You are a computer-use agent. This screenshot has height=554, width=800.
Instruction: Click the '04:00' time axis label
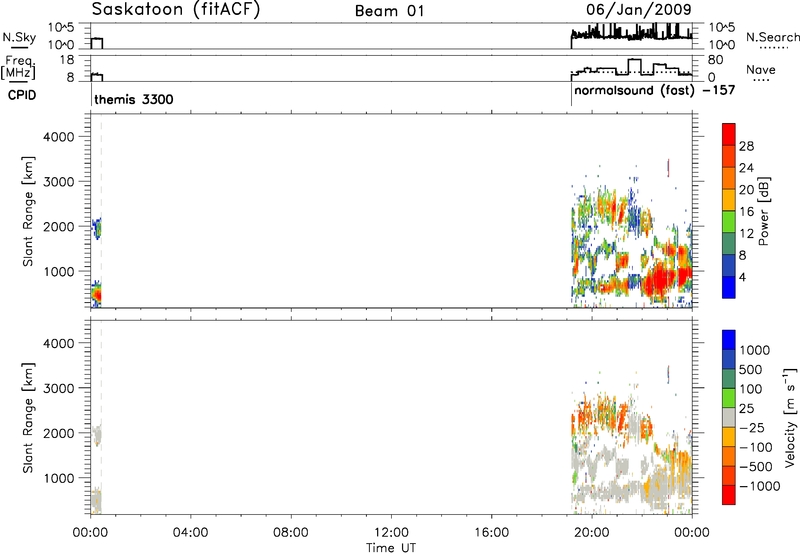(x=190, y=533)
